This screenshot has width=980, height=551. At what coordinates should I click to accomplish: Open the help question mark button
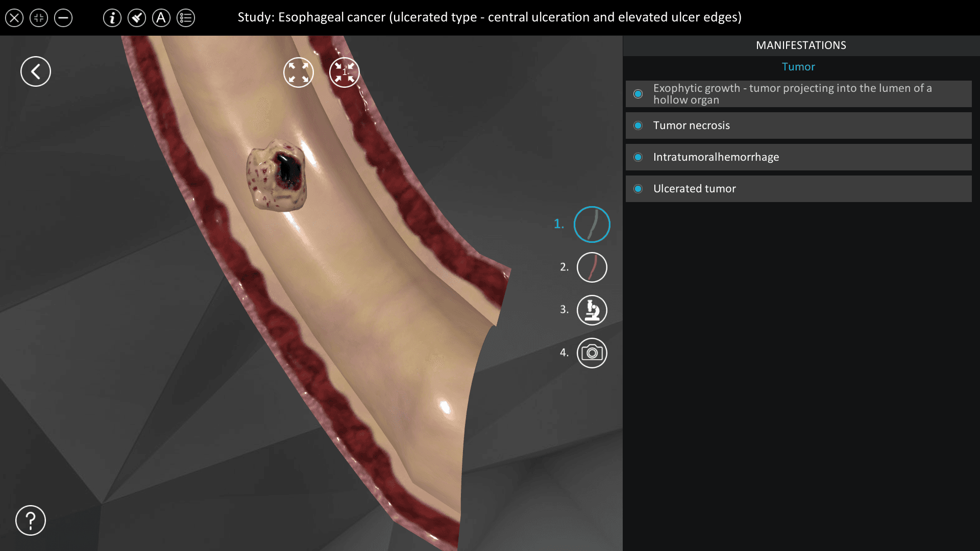(x=31, y=520)
